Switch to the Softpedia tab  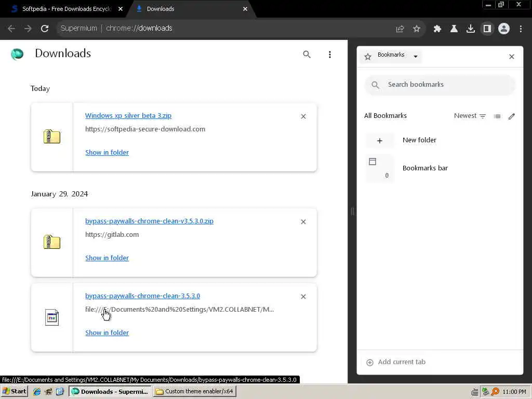pyautogui.click(x=66, y=9)
